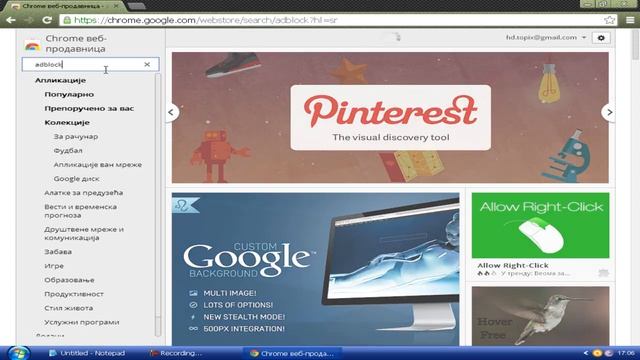This screenshot has height=360, width=640.
Task: Select Услужни програми category
Action: (82, 322)
